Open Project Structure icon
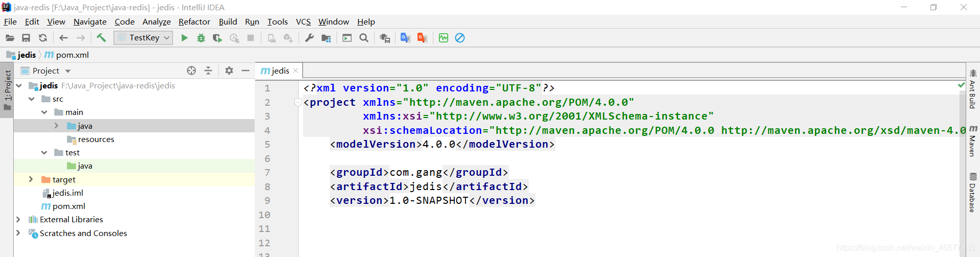Screen dimensions: 980x257 (x=326, y=38)
